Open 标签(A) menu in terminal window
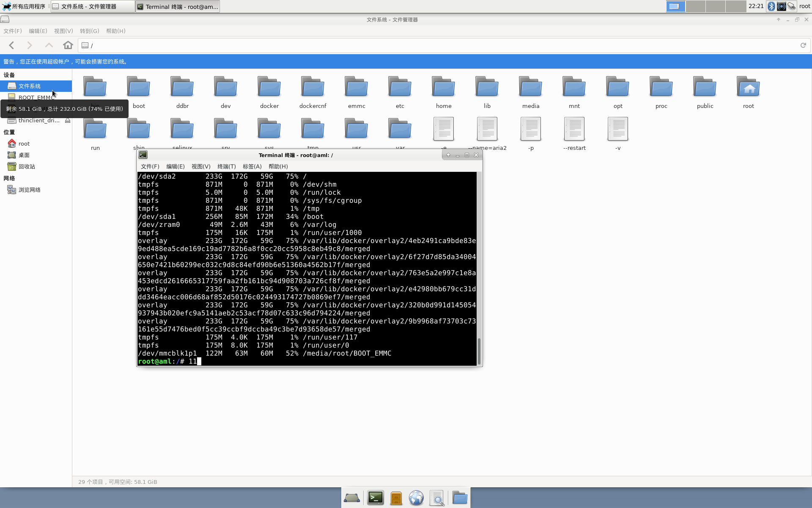 [x=252, y=166]
